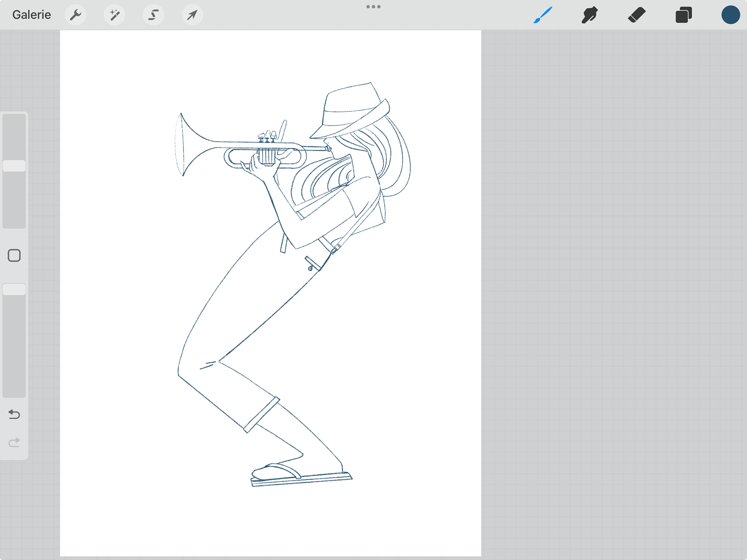Open the Actions wrench menu
The height and width of the screenshot is (560, 747).
75,15
